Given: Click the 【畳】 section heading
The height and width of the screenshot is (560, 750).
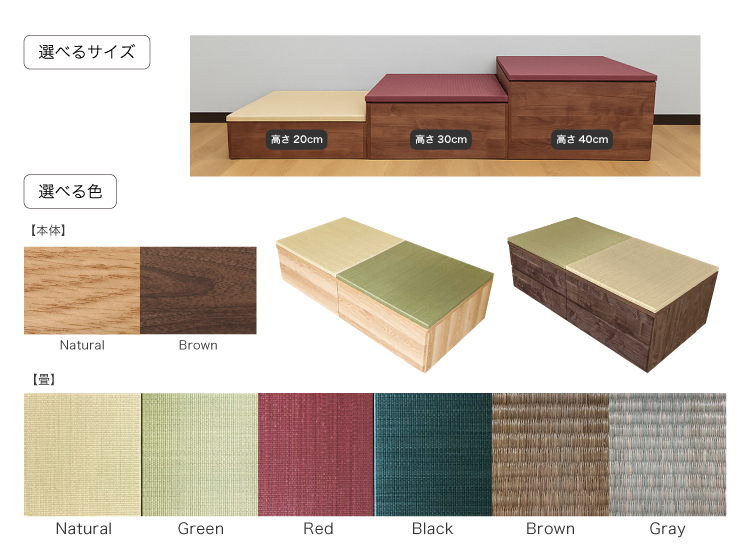Looking at the screenshot, I should coord(44,380).
